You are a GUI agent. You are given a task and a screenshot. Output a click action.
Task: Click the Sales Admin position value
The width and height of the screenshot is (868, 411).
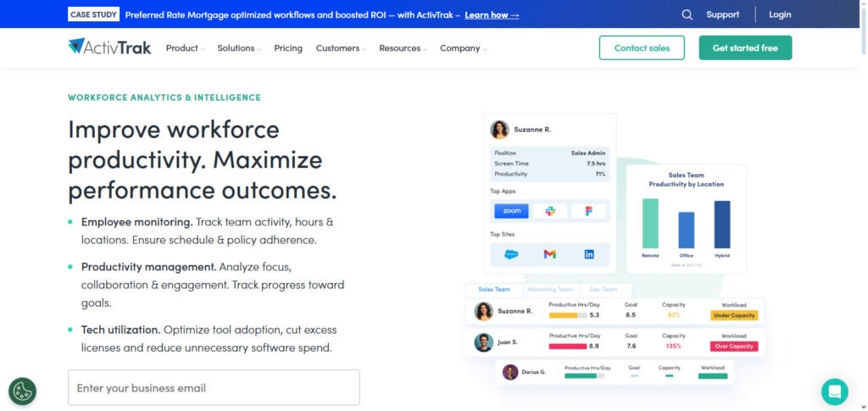tap(588, 153)
